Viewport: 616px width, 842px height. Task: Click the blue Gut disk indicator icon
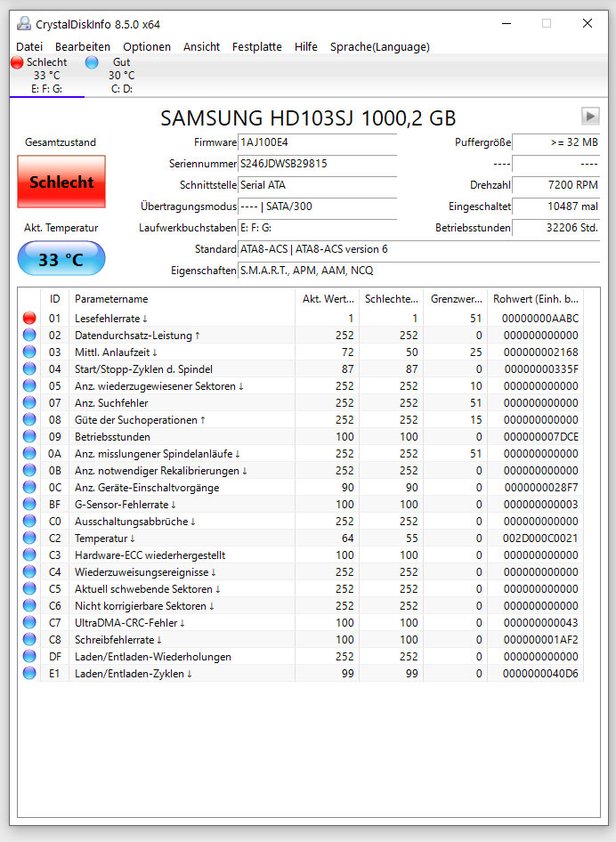pyautogui.click(x=92, y=62)
